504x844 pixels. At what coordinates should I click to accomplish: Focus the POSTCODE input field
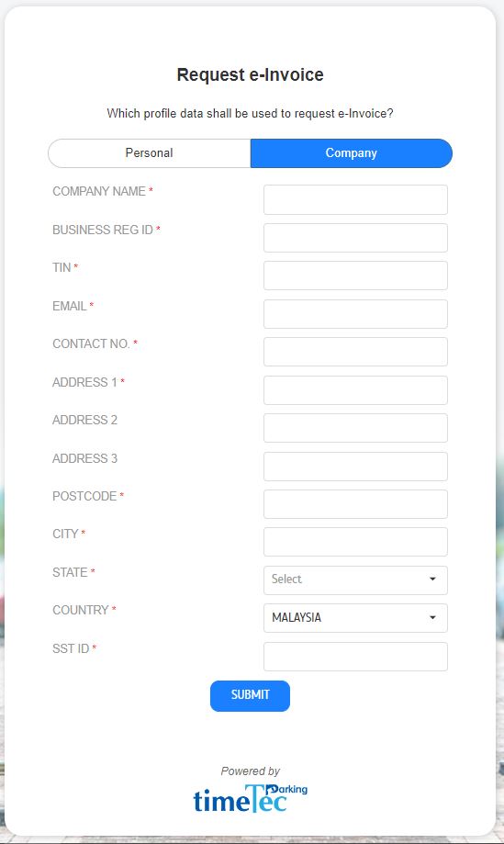[x=355, y=504]
